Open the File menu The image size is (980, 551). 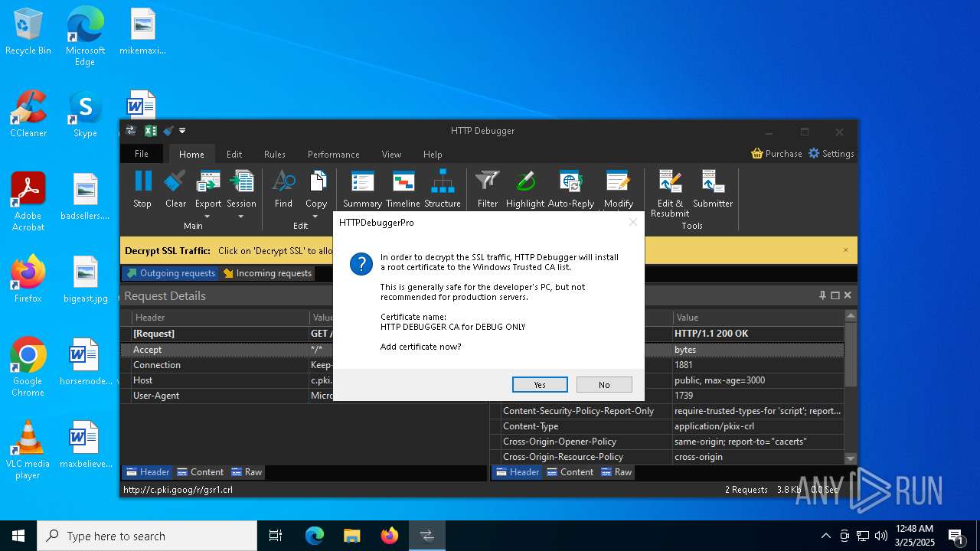[x=142, y=154]
